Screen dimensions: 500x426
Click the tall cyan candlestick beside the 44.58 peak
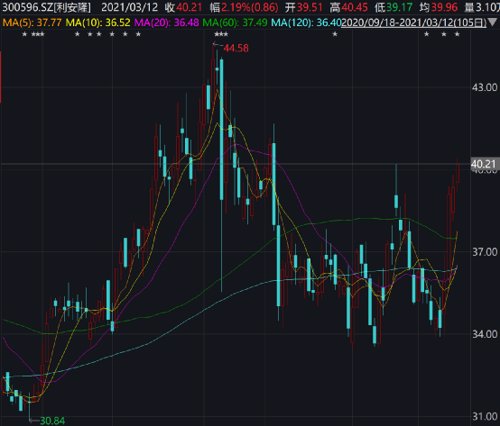[x=222, y=130]
